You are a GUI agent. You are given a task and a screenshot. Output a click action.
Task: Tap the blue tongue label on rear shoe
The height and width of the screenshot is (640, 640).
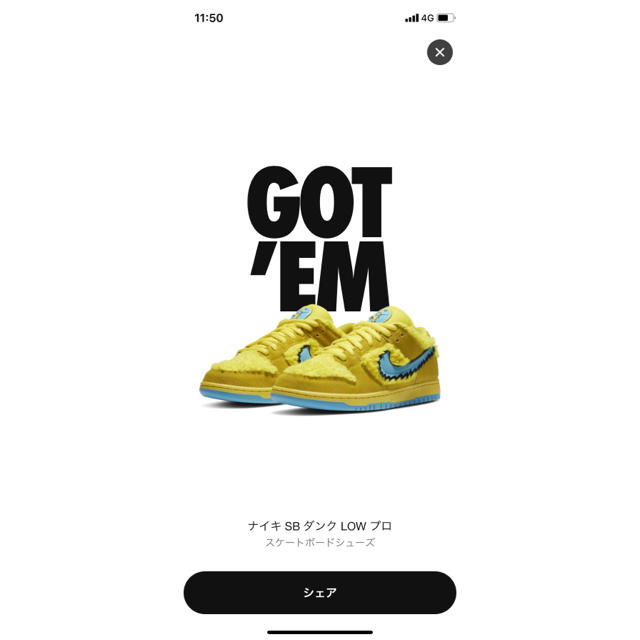tap(301, 313)
